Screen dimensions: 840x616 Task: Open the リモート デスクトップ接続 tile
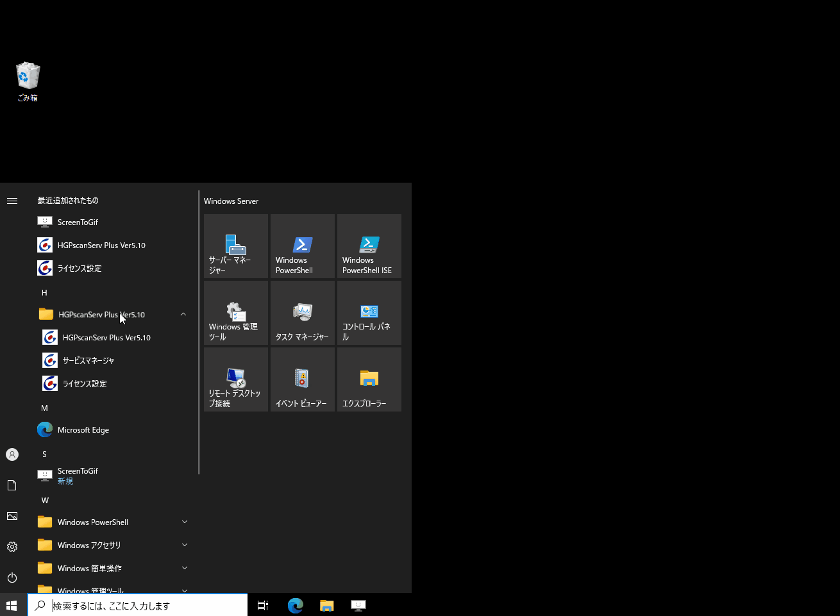(x=236, y=379)
